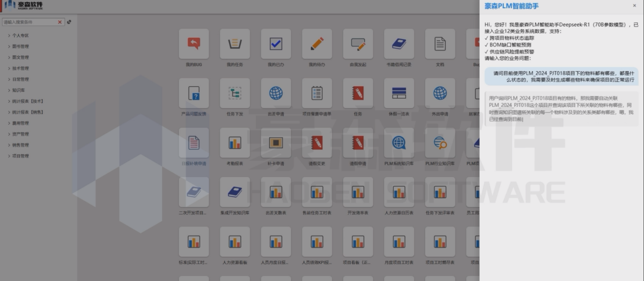Open 集成开发知识库 book icon
This screenshot has width=644, height=281.
(235, 192)
